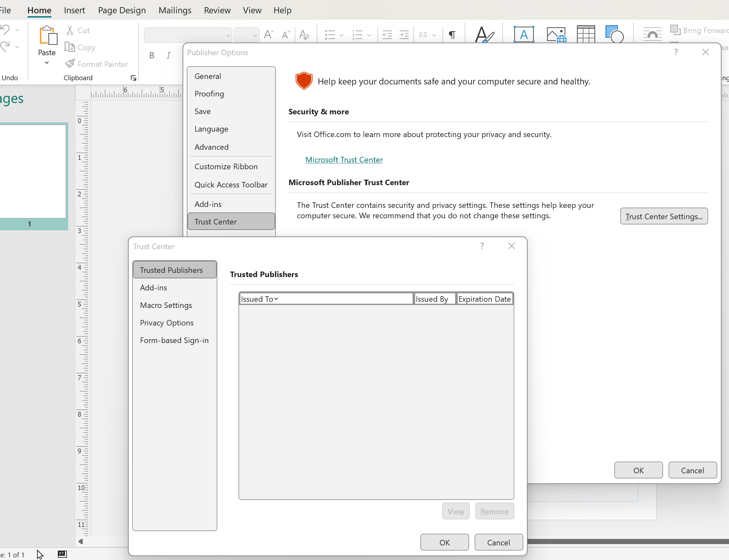Click the Shapes icon in ribbon

click(614, 34)
